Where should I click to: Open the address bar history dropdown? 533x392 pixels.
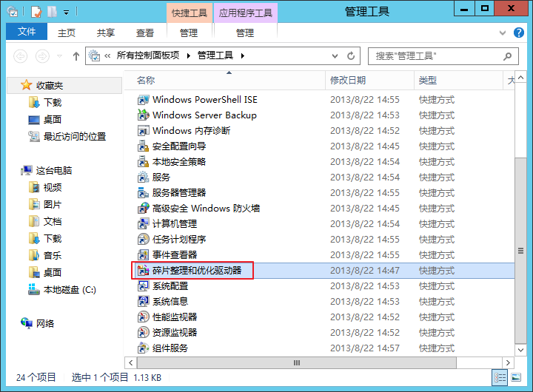[x=335, y=56]
